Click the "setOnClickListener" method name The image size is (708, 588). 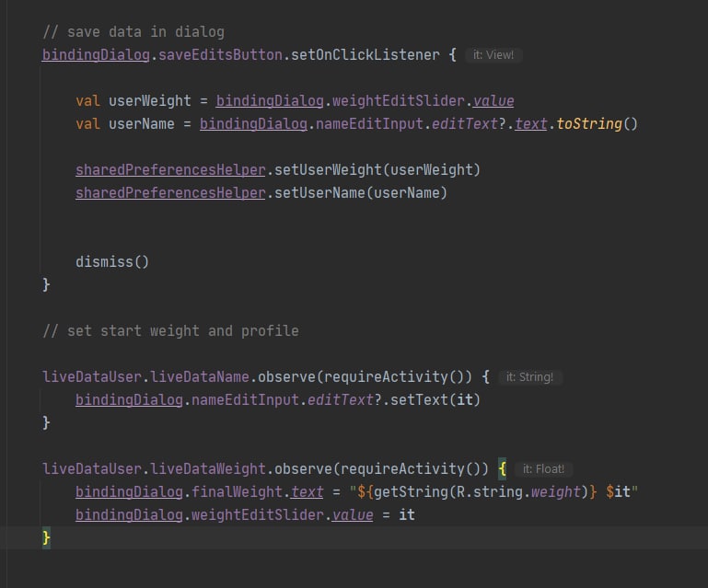click(365, 55)
